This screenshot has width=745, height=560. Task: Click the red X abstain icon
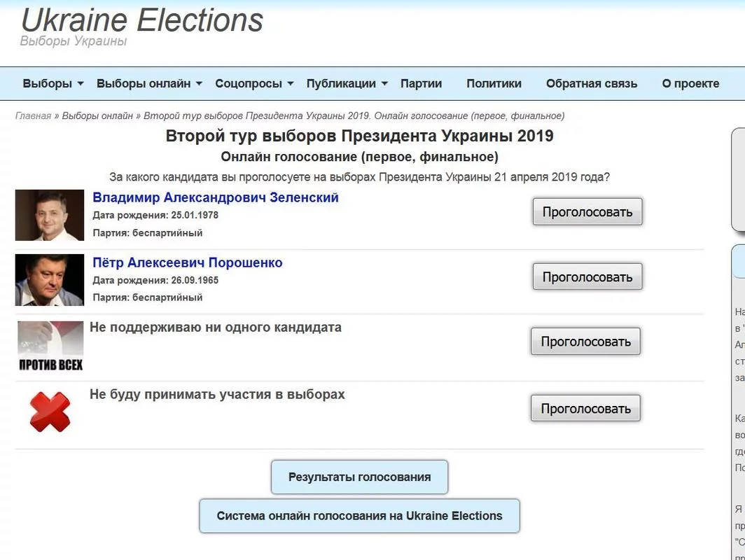(x=50, y=412)
